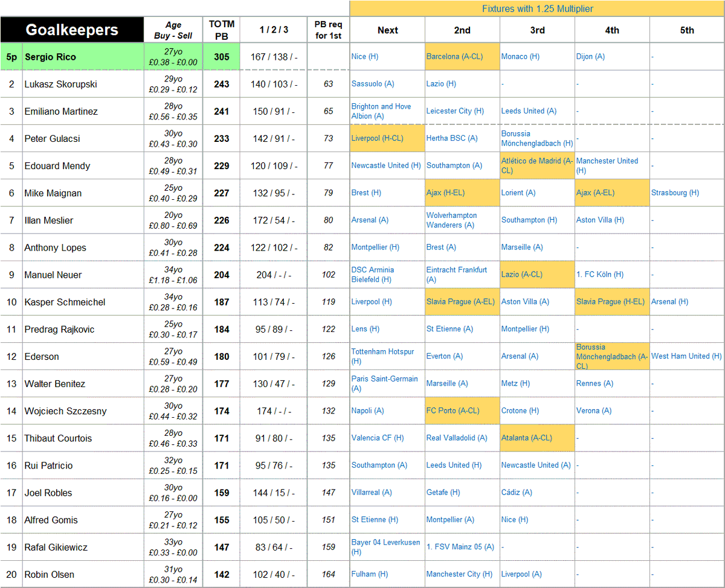The height and width of the screenshot is (588, 725).
Task: Select player Manuel Neuer
Action: click(x=53, y=275)
